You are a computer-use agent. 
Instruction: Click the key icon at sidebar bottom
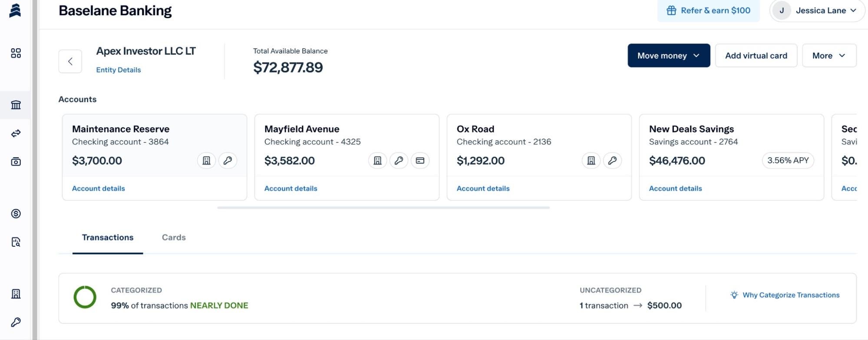coord(16,322)
